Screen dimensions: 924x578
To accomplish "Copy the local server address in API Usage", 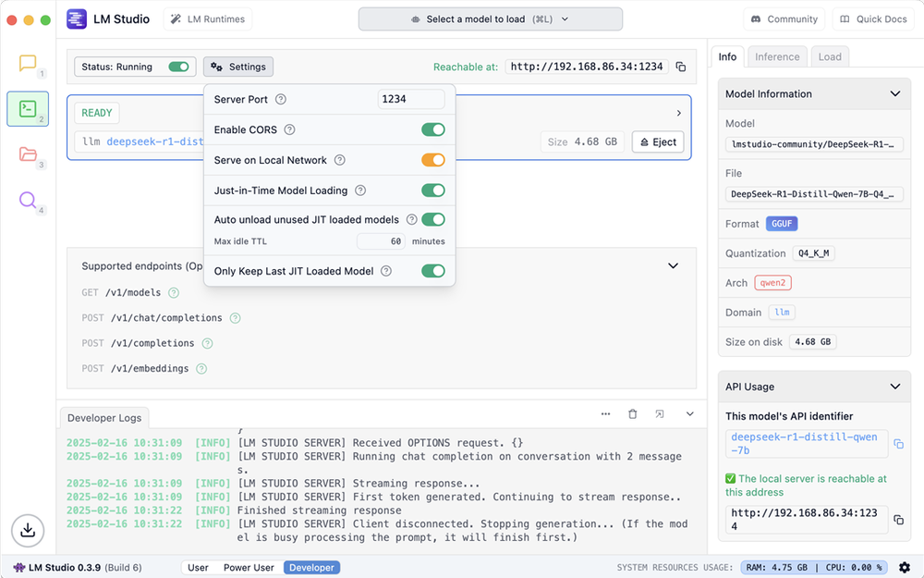I will [x=899, y=520].
